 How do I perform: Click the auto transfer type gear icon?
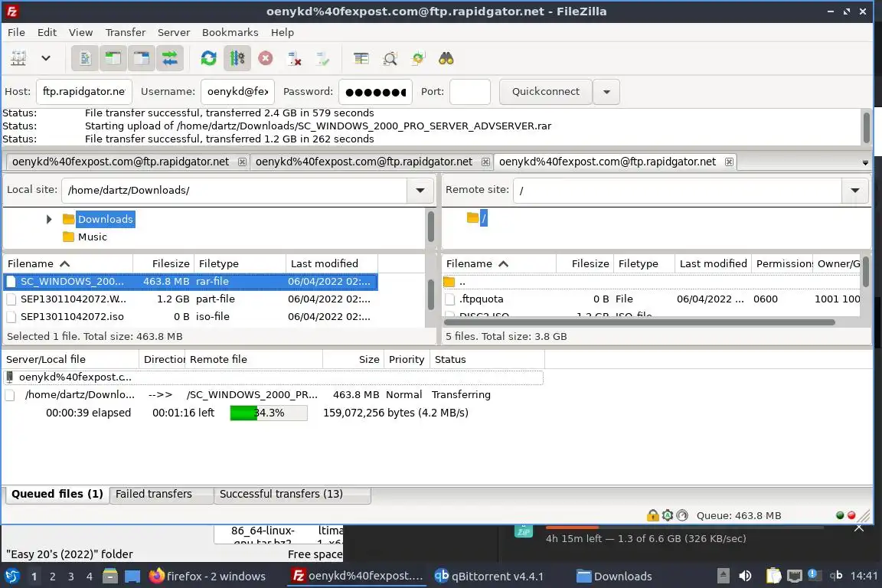pos(668,515)
